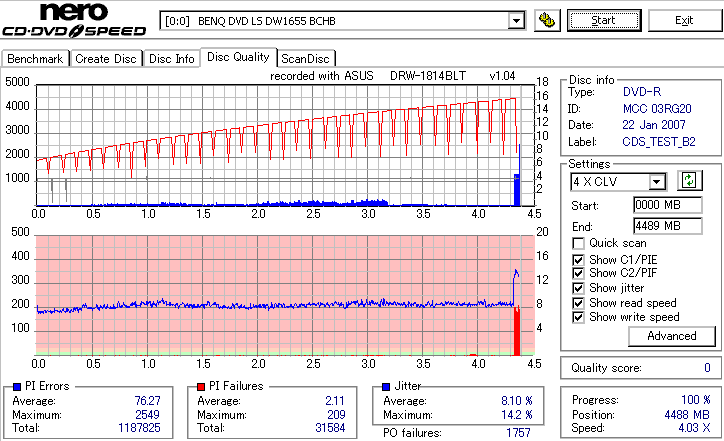Screen dimensions: 724x441
Task: Click the Speed value 4.03 X
Action: [694, 428]
